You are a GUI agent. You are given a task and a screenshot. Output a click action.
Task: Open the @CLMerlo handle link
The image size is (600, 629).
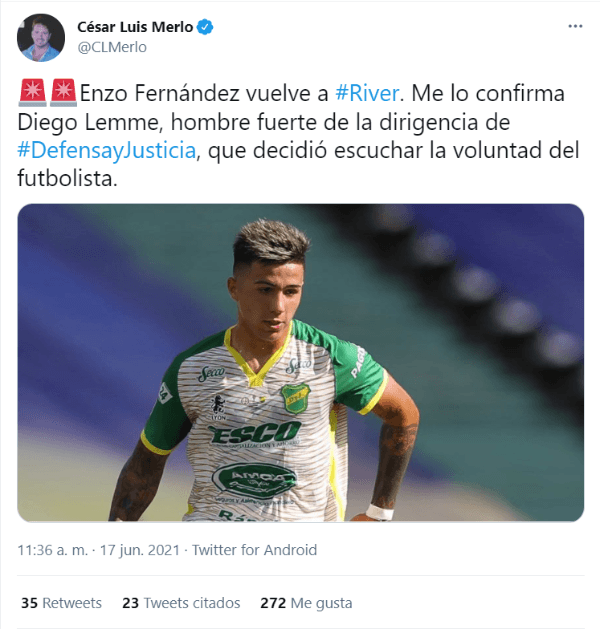pos(112,47)
